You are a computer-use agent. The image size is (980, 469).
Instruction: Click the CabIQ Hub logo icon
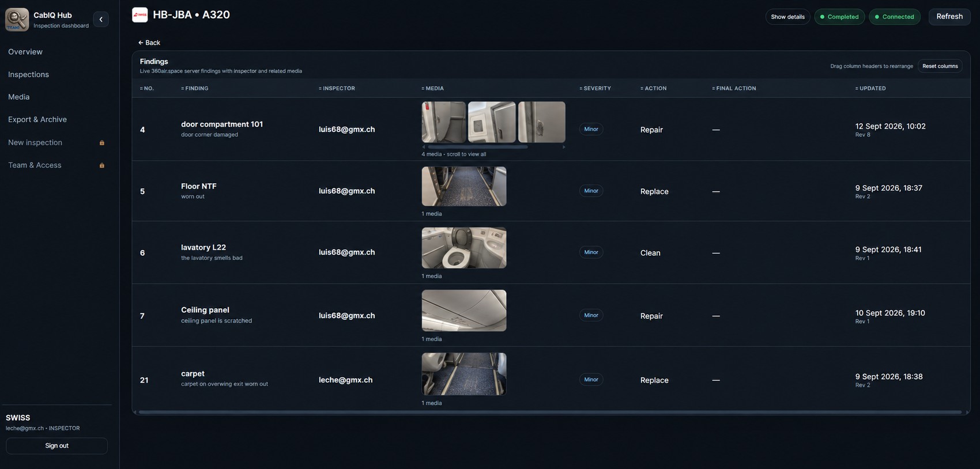[x=17, y=20]
